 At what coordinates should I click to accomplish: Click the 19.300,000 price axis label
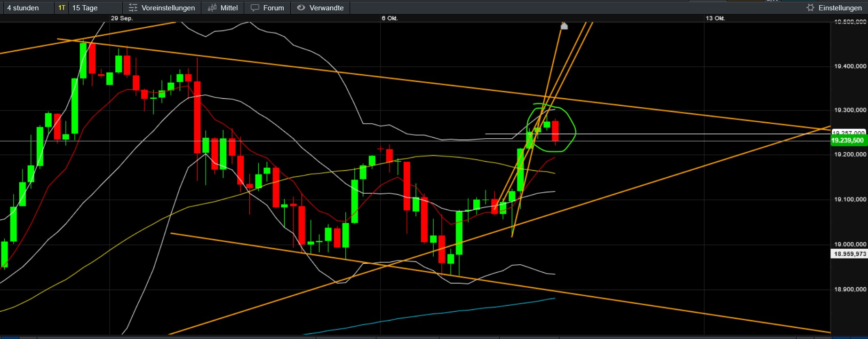pyautogui.click(x=850, y=110)
